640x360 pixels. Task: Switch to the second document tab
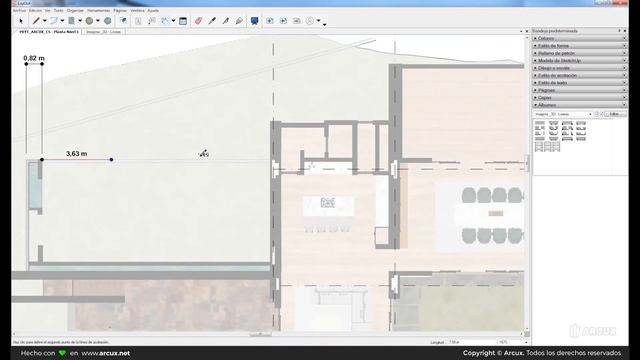pyautogui.click(x=104, y=31)
